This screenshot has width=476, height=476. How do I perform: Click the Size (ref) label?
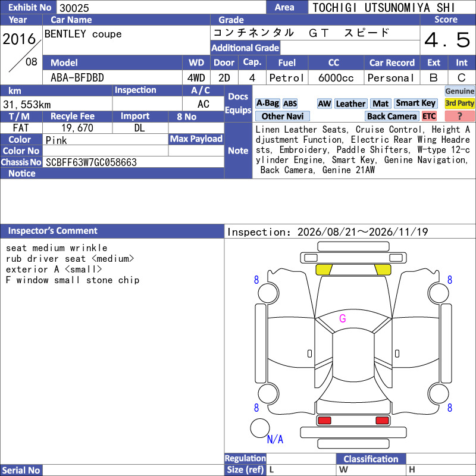245,470
